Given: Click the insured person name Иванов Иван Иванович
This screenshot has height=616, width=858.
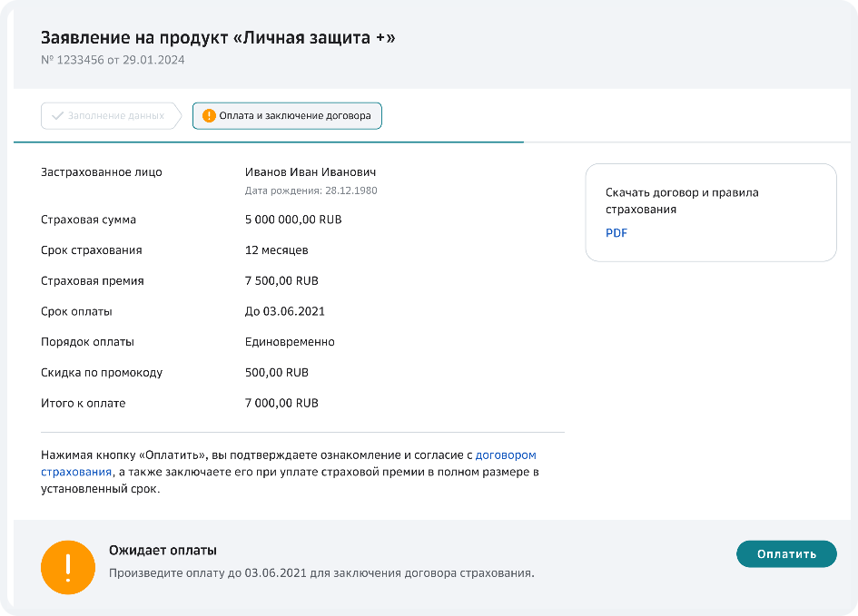Looking at the screenshot, I should [311, 171].
